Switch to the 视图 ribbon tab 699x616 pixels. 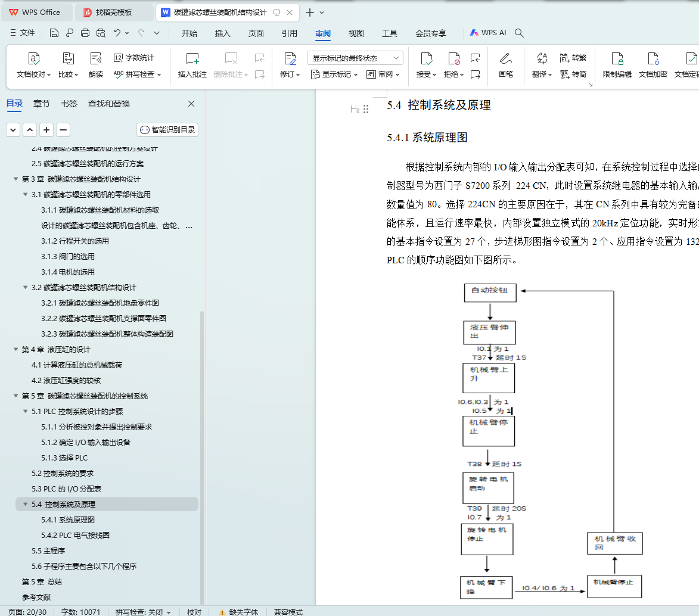(x=356, y=33)
